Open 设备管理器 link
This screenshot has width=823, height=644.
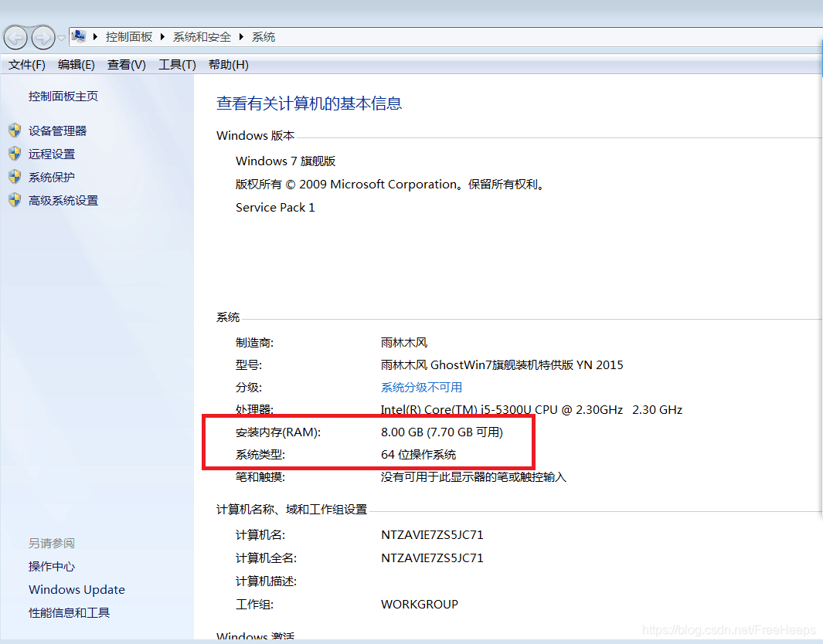[57, 130]
